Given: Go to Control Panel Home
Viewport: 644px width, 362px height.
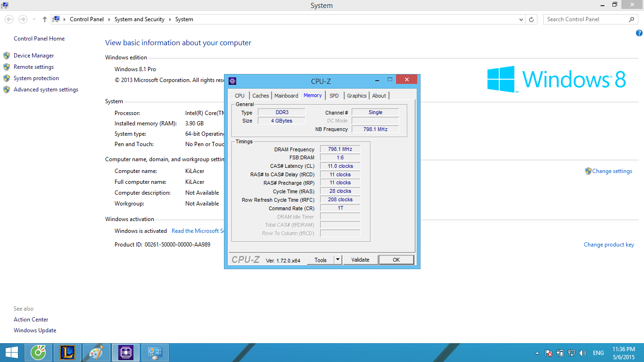Looking at the screenshot, I should point(39,39).
